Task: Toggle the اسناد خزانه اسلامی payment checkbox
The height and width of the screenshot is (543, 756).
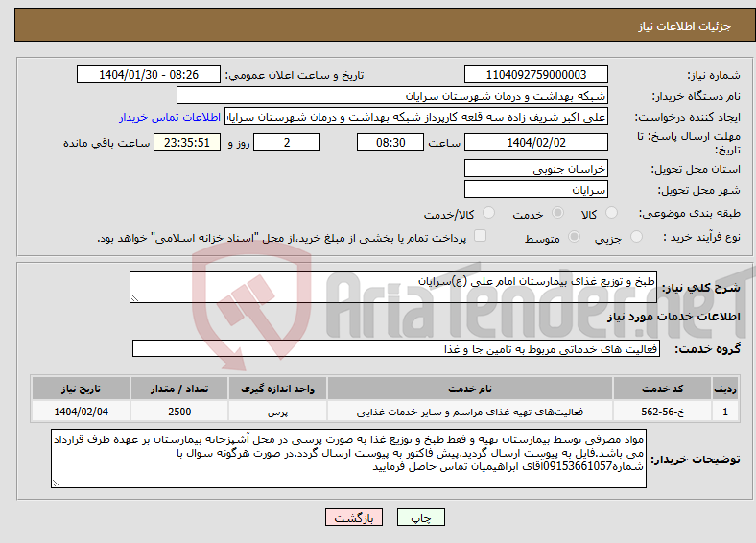Action: click(481, 236)
